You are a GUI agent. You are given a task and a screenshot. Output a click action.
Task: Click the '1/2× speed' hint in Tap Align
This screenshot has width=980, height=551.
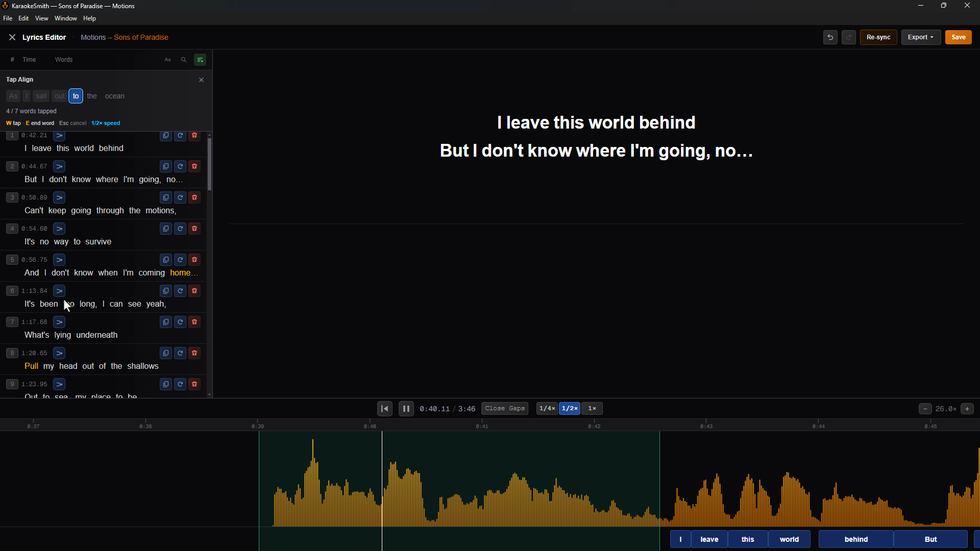coord(106,123)
